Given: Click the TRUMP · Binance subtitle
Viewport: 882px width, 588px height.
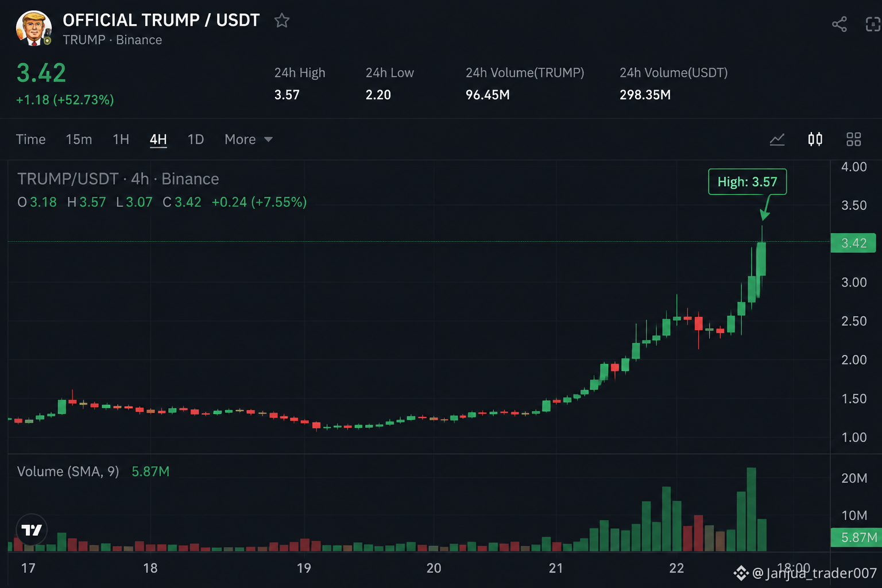Looking at the screenshot, I should 112,40.
